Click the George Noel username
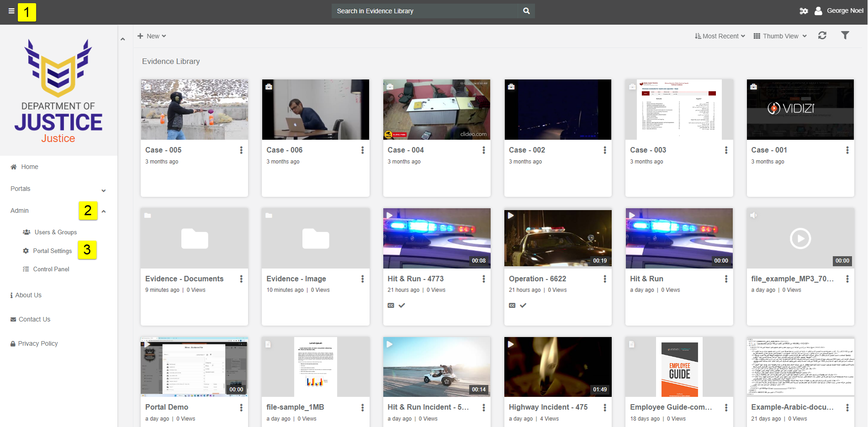The width and height of the screenshot is (868, 427). pos(845,11)
